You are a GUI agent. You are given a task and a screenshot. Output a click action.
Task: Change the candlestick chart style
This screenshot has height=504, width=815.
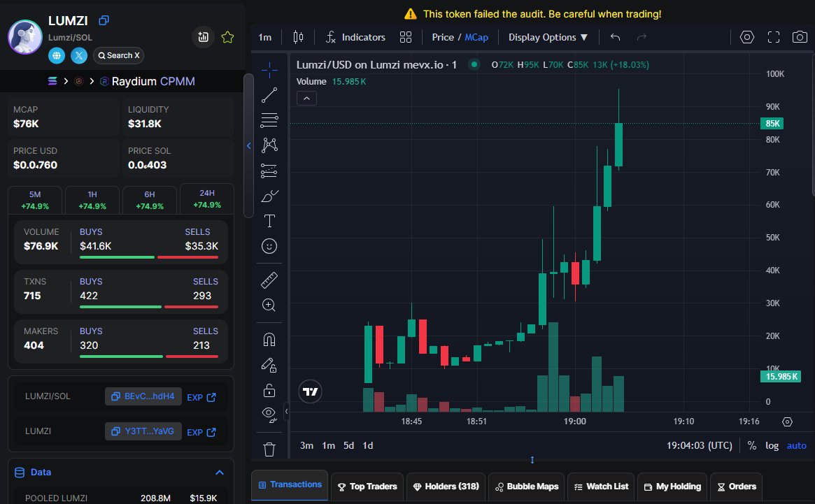coord(298,37)
